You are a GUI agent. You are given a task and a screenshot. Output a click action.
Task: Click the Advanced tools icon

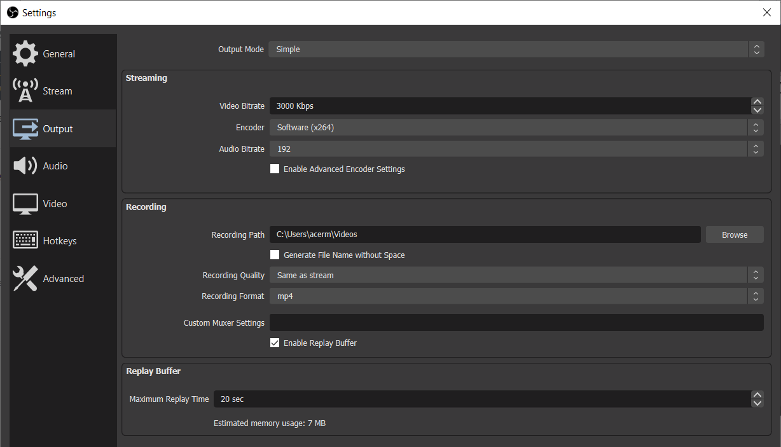click(x=25, y=278)
